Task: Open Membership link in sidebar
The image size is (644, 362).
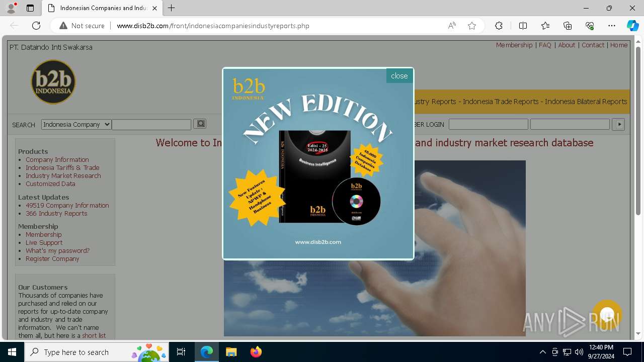Action: [x=44, y=234]
